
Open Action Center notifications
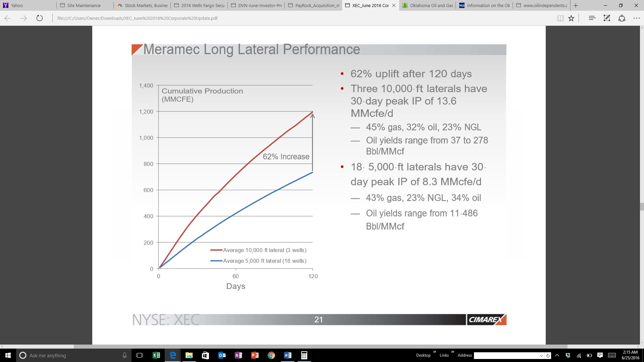[600, 355]
